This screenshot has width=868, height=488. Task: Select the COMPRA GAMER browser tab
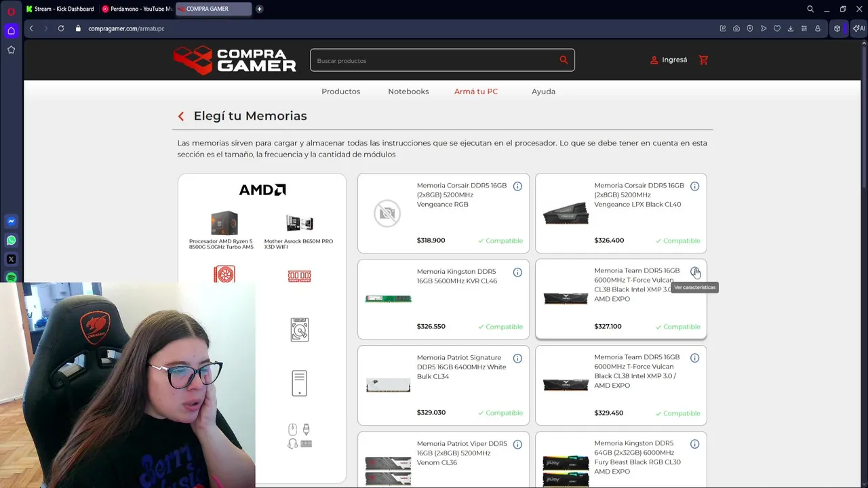tap(213, 9)
